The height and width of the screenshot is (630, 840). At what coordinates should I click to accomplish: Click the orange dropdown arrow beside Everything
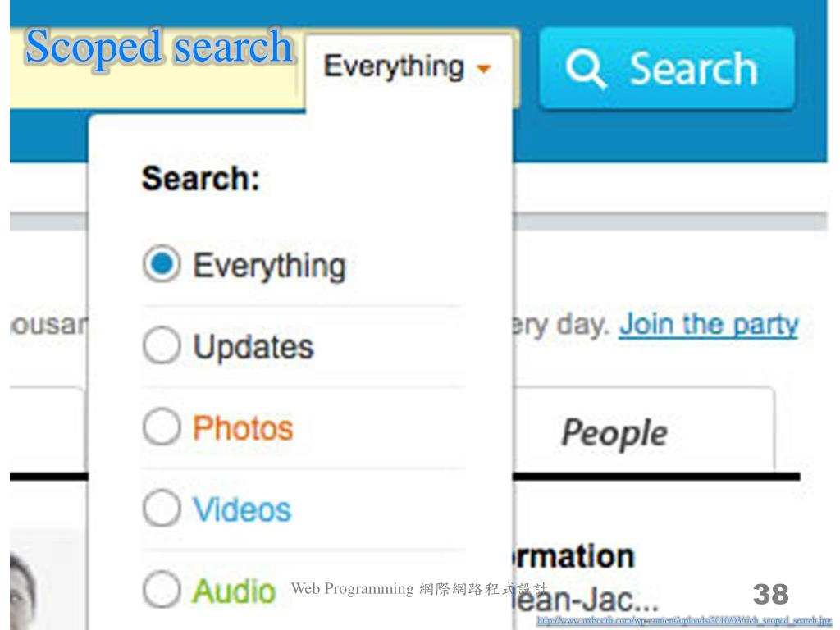click(484, 69)
